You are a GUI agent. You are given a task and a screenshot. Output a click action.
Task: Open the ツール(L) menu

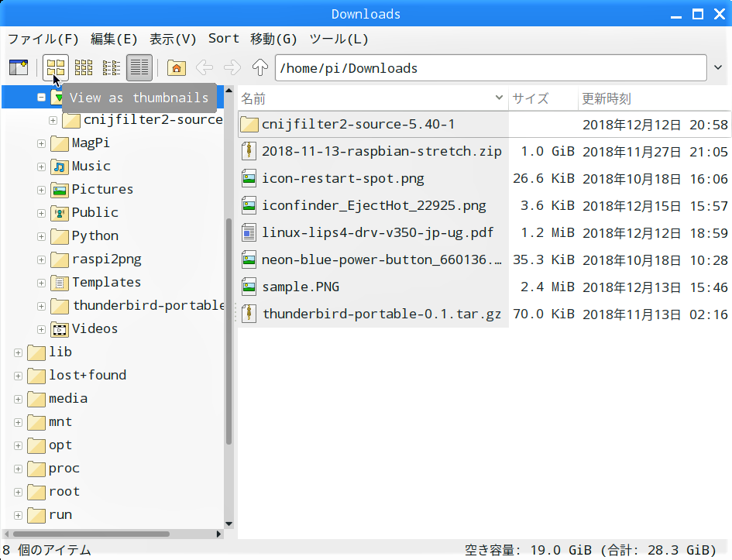click(339, 39)
